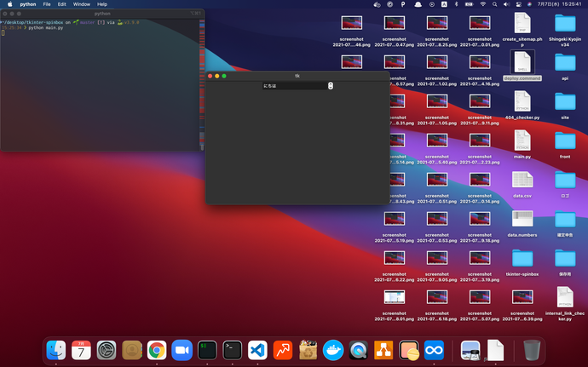Image resolution: width=588 pixels, height=367 pixels.
Task: Open the Preview icon in the Dock
Action: [470, 350]
